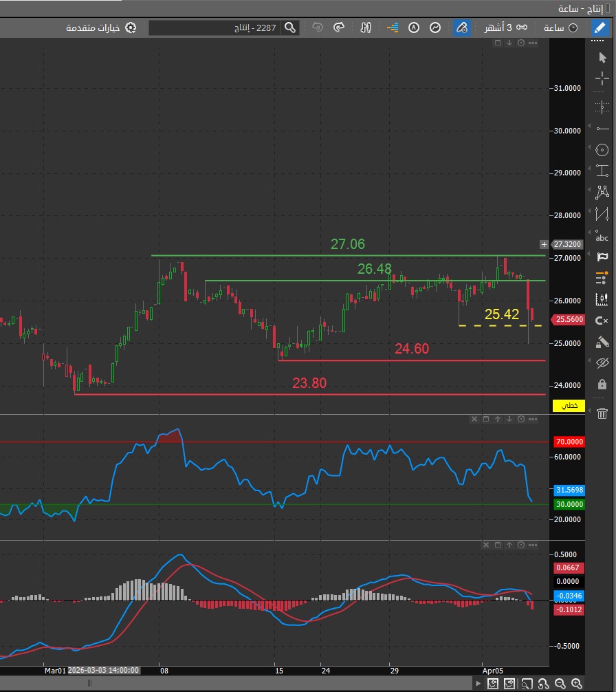616x692 pixels.
Task: Select the crosshair tool in the drawing sidebar
Action: click(602, 79)
